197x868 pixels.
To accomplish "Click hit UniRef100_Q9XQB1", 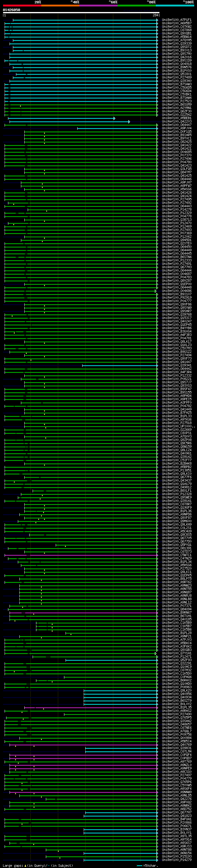I will coord(176,33).
